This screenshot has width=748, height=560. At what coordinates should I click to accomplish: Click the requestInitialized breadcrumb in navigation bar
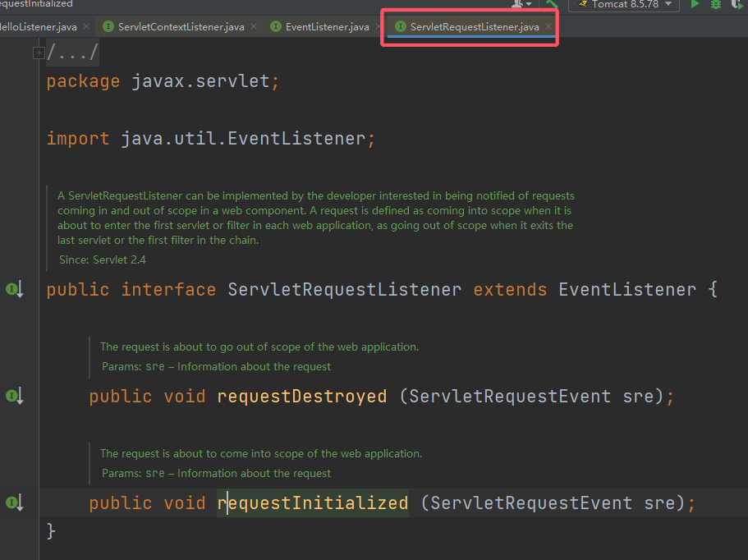click(x=36, y=4)
